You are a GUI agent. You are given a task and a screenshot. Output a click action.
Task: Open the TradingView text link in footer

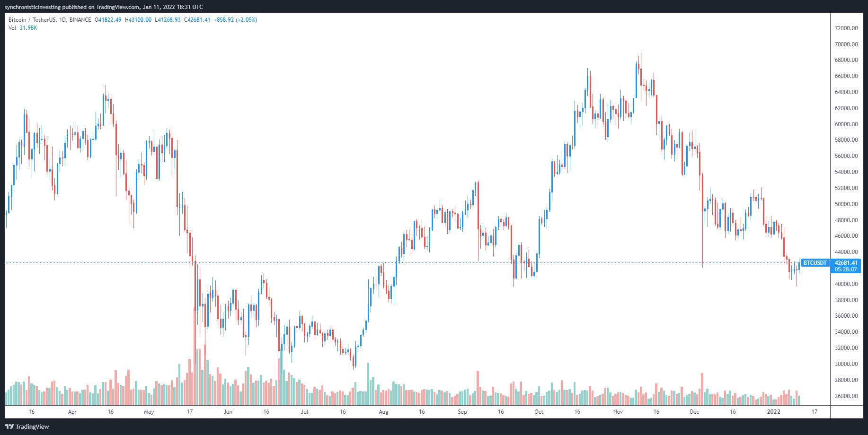pos(32,426)
